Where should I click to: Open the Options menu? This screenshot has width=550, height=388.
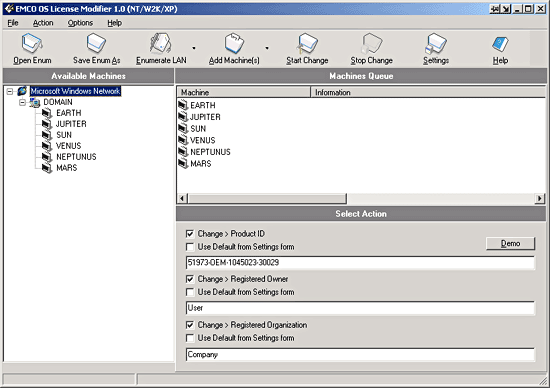(80, 23)
